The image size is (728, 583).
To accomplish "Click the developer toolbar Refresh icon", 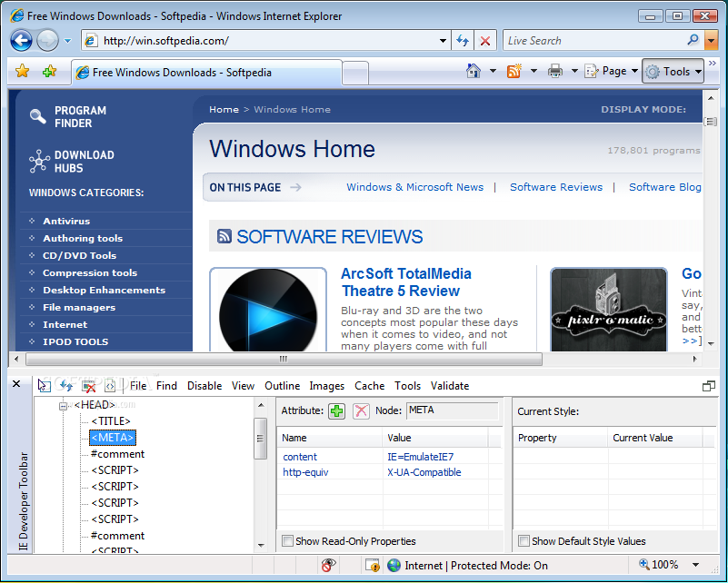I will point(66,385).
